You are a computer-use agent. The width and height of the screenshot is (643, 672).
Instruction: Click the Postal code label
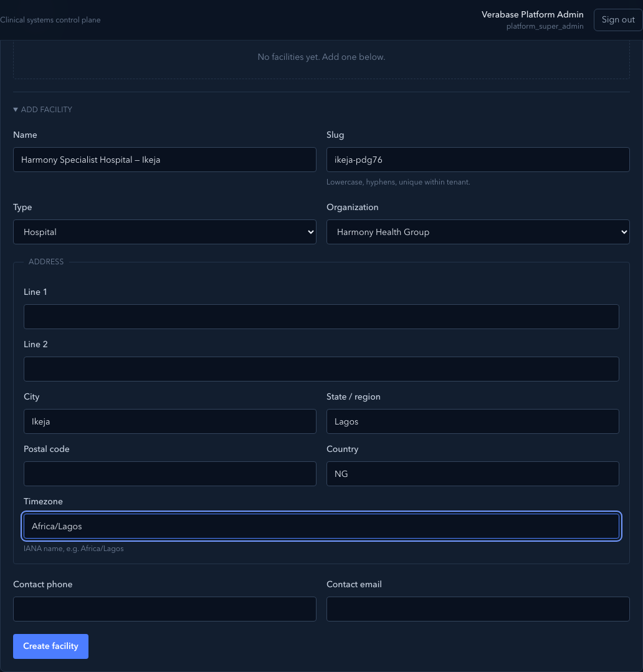[46, 449]
